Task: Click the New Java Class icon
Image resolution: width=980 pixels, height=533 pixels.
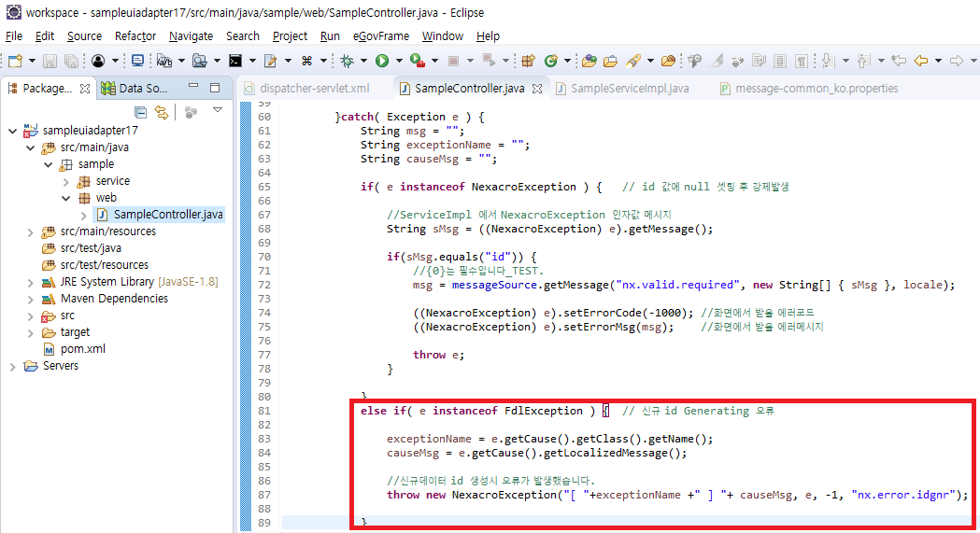Action: point(550,61)
